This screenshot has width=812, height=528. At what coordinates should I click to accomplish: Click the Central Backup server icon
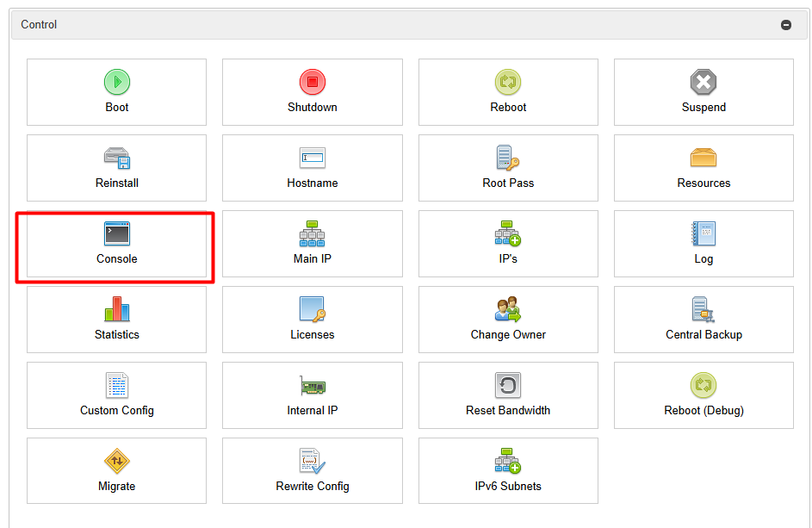point(704,309)
